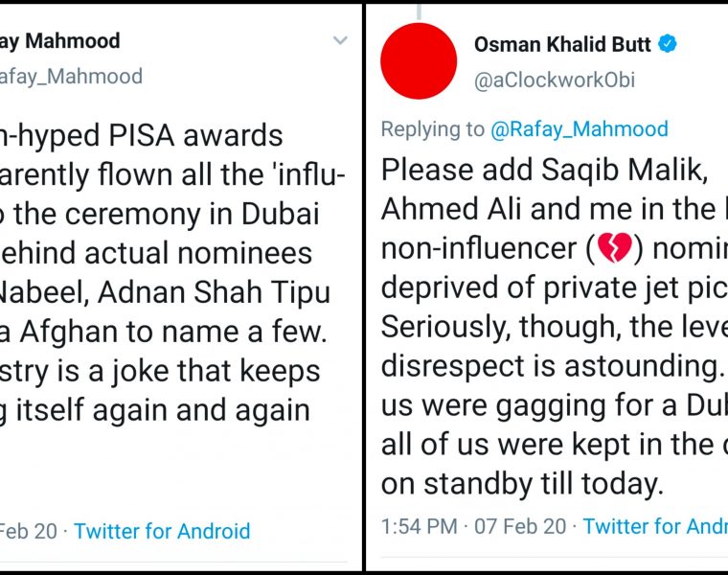Viewport: 728px width, 575px height.
Task: Click the @aClockworkObi handle
Action: pos(555,80)
